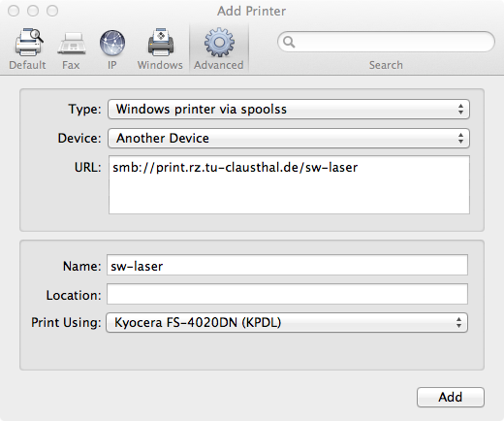The width and height of the screenshot is (504, 421).
Task: Open Print Using dropdown with Kyocera FS-4020DN
Action: tap(287, 322)
